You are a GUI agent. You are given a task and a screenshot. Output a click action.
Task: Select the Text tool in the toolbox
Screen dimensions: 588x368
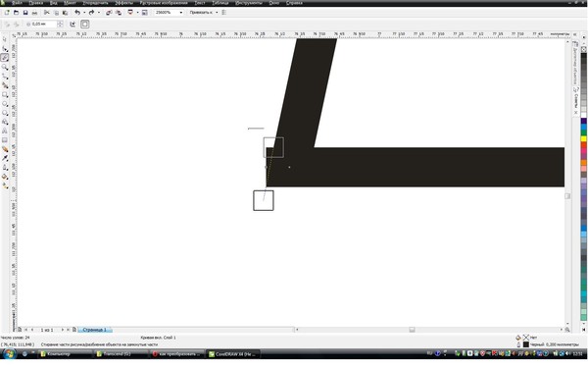pyautogui.click(x=5, y=131)
